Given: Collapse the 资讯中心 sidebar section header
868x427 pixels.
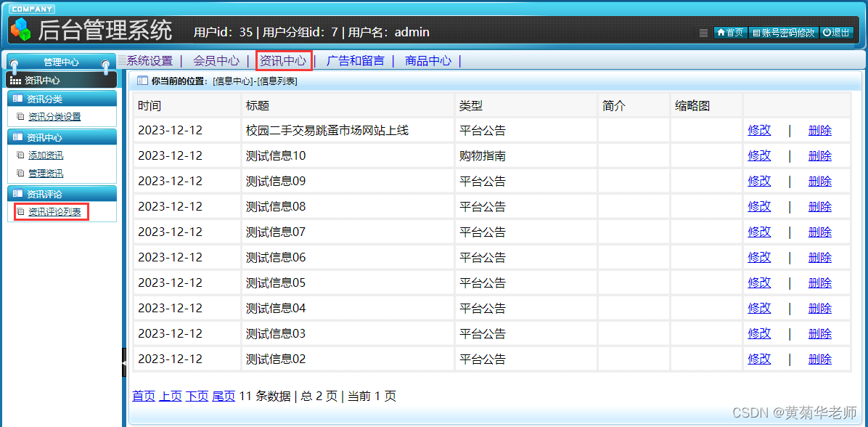Looking at the screenshot, I should pos(62,137).
